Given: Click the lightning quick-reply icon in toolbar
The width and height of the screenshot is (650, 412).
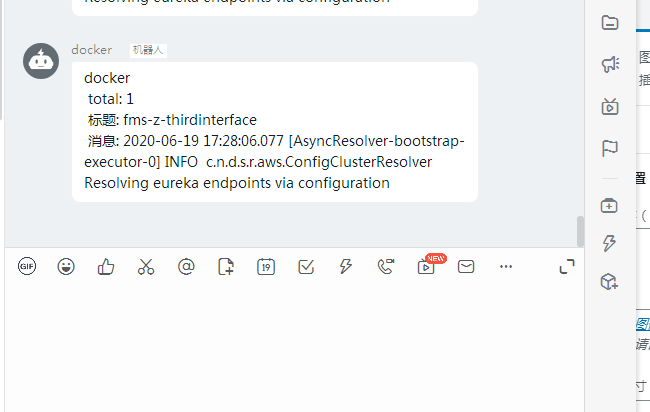Looking at the screenshot, I should [x=346, y=267].
